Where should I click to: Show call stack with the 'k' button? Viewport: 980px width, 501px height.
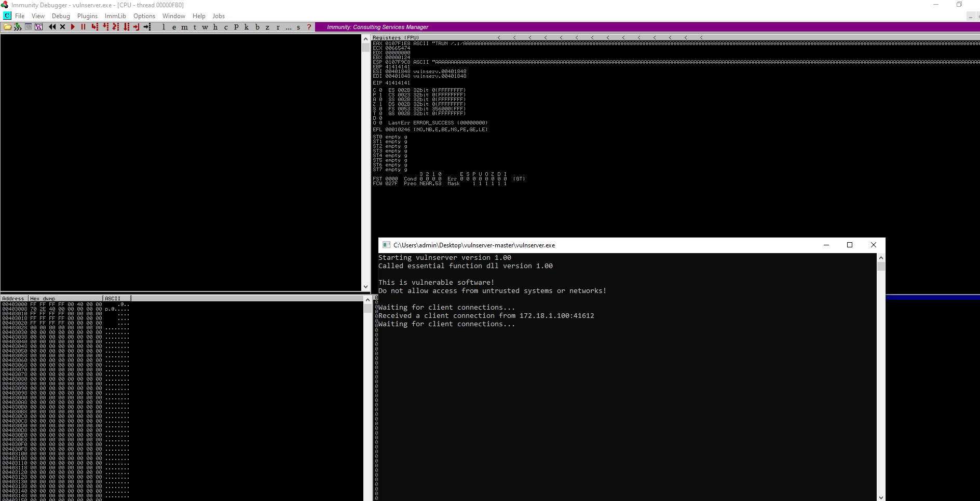pos(247,27)
